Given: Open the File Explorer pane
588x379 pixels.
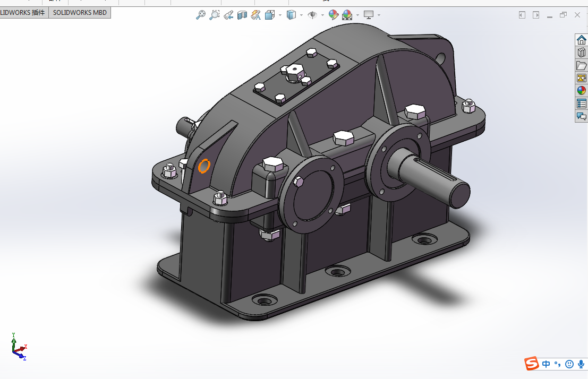Looking at the screenshot, I should click(x=581, y=65).
